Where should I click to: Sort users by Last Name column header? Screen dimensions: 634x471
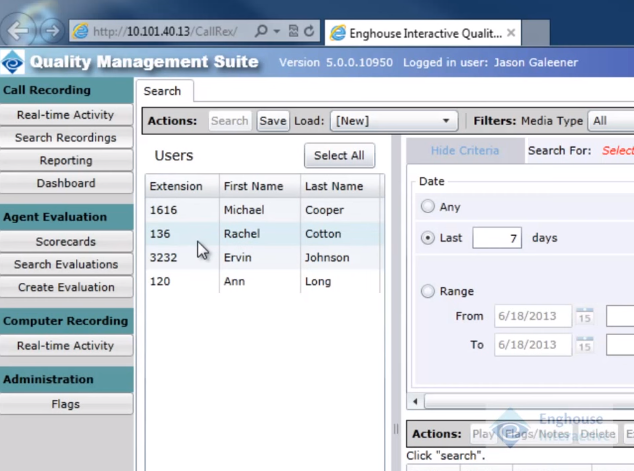tap(340, 186)
